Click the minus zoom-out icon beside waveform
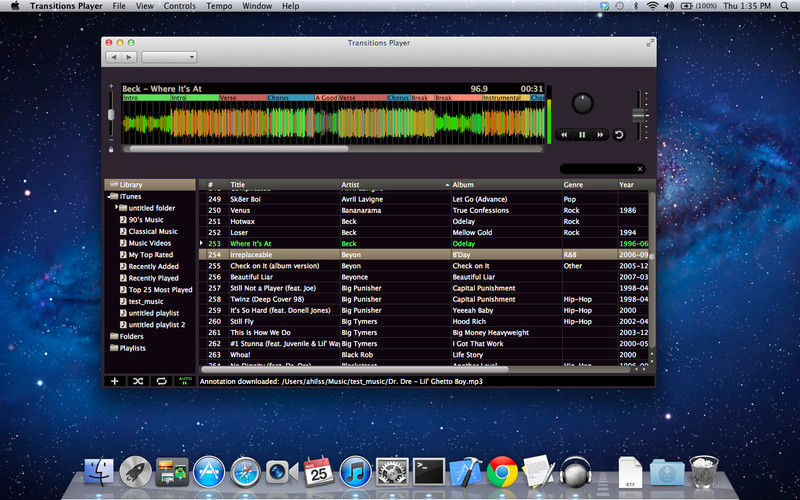This screenshot has width=800, height=500. click(x=111, y=140)
